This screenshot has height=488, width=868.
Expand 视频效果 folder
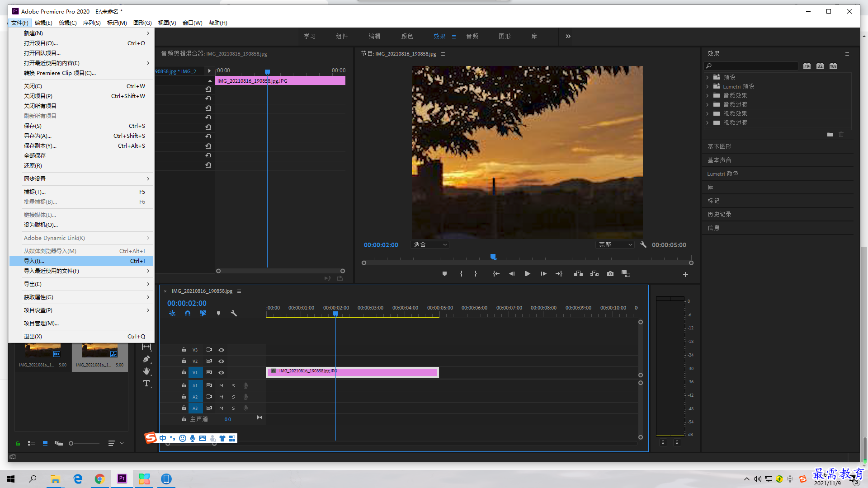[x=708, y=113]
